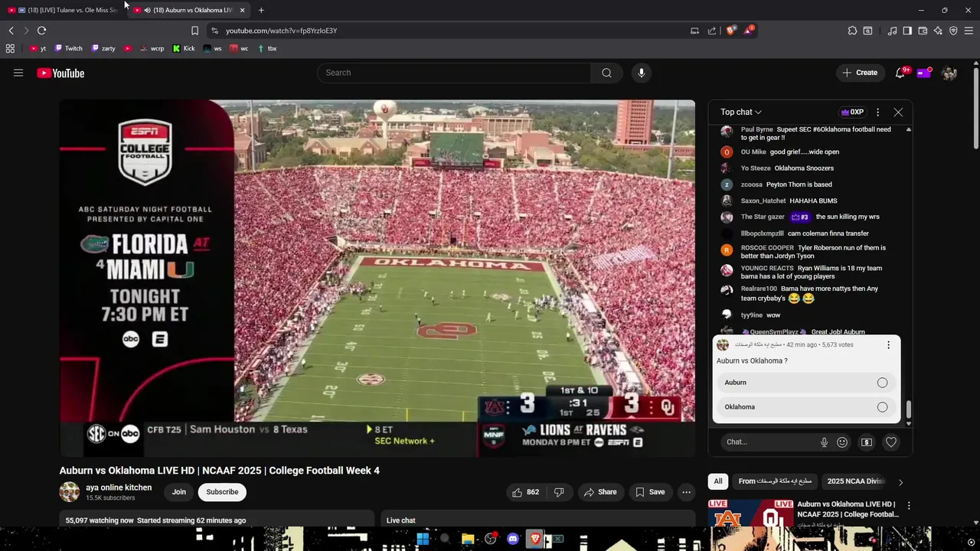Open browser extensions puzzle icon
This screenshot has width=980, height=551.
pos(852,31)
